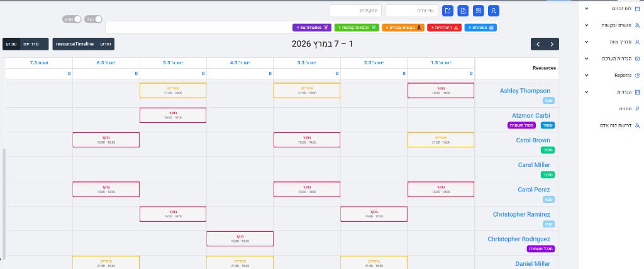Click the export share icon button
644x269 pixels.
click(447, 11)
